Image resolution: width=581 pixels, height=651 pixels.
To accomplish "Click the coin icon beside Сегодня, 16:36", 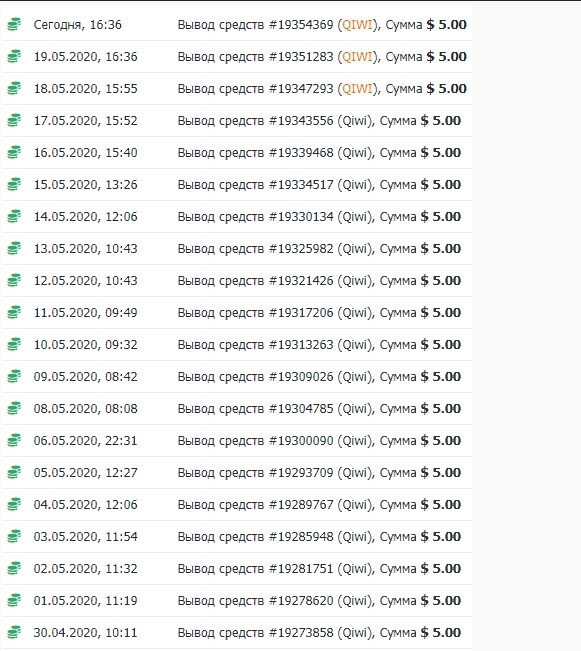I will 14,24.
